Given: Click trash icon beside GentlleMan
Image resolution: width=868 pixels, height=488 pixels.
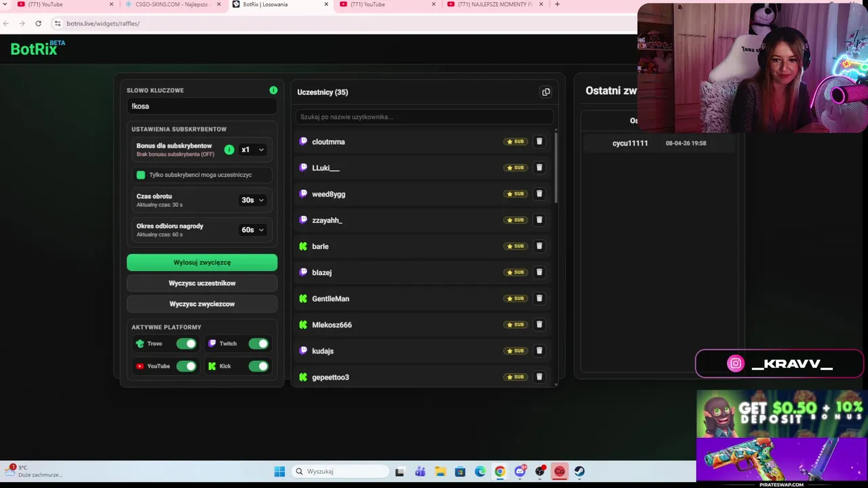Looking at the screenshot, I should point(539,298).
